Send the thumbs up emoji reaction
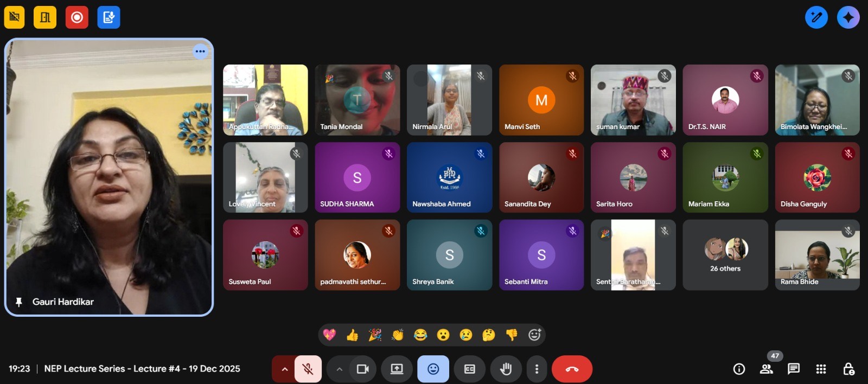This screenshot has height=384, width=868. click(352, 335)
